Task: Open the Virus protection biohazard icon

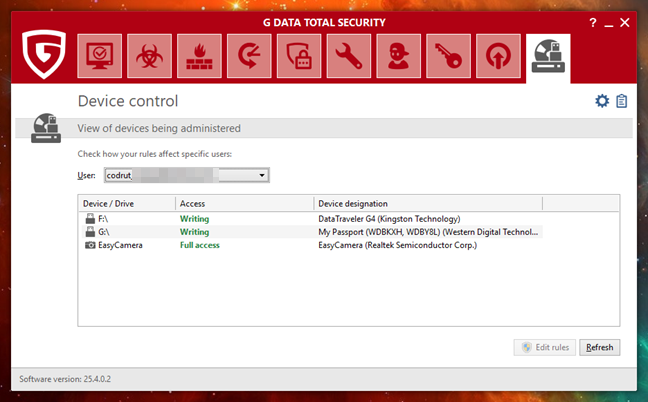Action: (x=149, y=56)
